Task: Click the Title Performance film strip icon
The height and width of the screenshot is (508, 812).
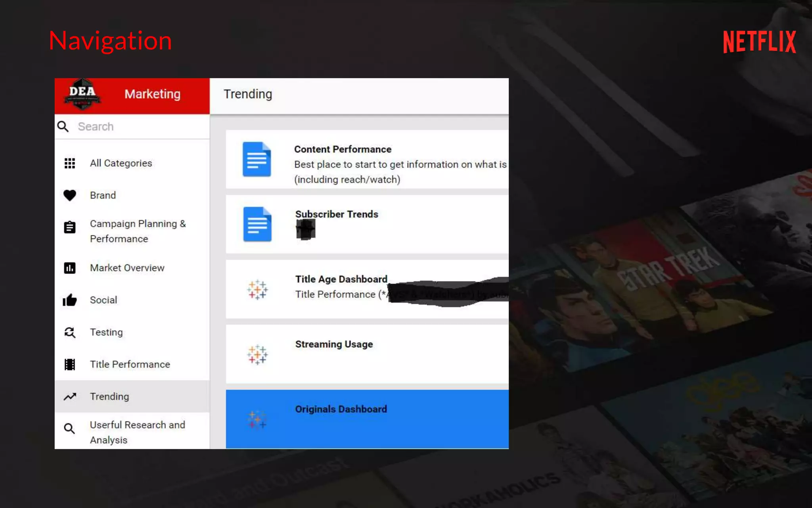Action: 70,364
